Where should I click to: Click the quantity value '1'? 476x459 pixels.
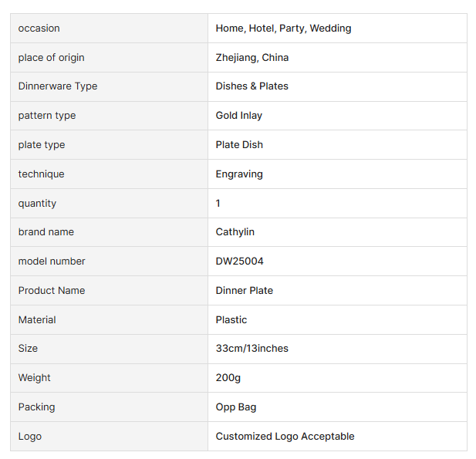point(218,204)
